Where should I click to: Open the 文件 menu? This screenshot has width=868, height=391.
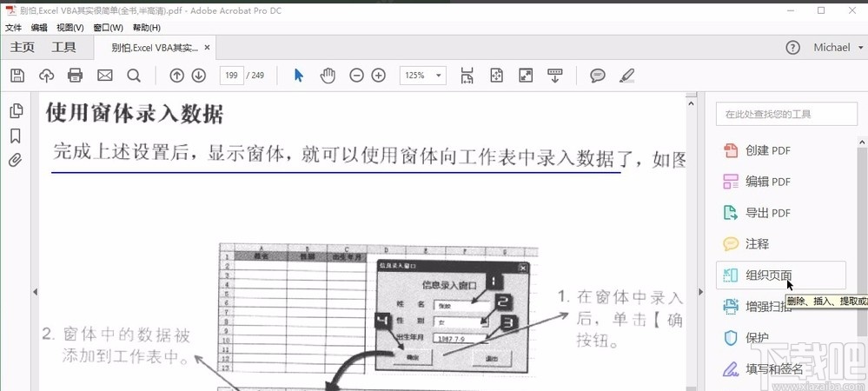click(13, 28)
